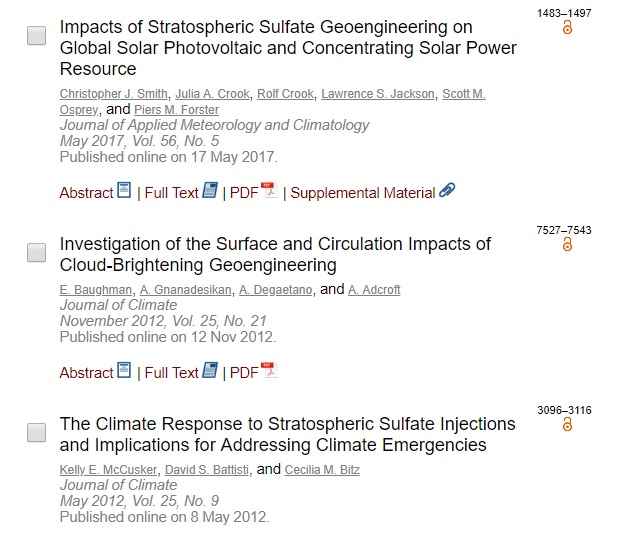The image size is (619, 534).
Task: Open author link Piers M. Forster
Action: coord(176,110)
